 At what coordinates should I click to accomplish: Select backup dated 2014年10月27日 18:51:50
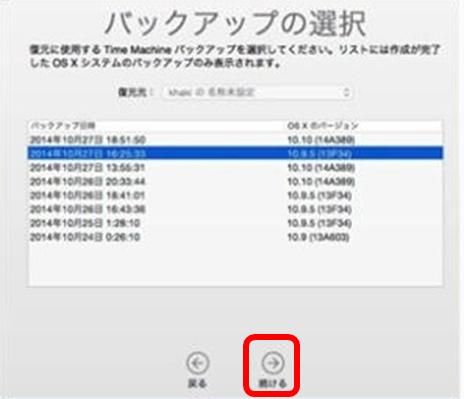coord(236,140)
